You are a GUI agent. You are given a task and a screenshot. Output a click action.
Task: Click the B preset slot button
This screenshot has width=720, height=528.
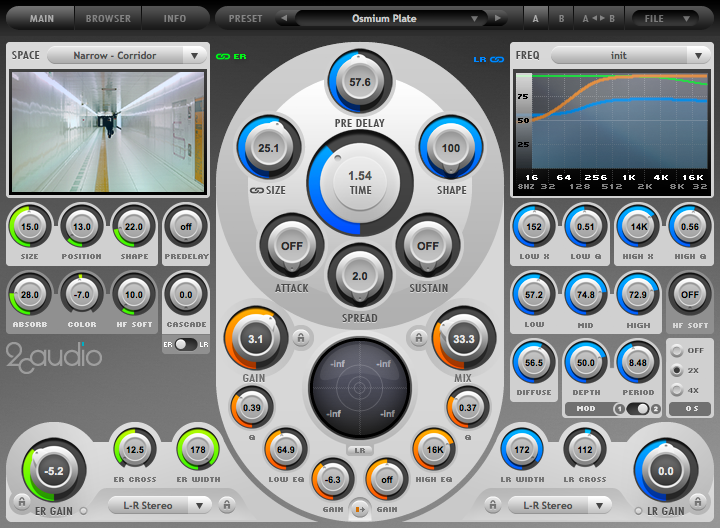pyautogui.click(x=562, y=18)
